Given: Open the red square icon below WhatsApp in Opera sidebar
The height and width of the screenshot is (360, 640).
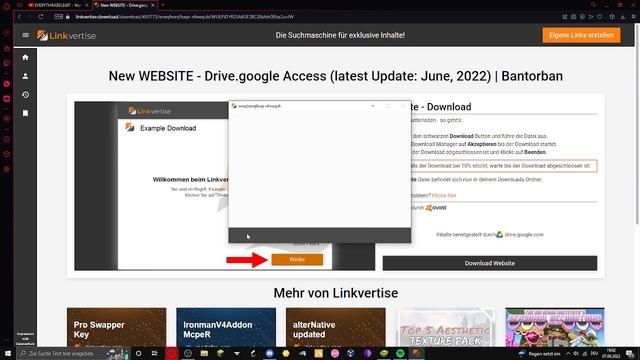Looking at the screenshot, I should 7,99.
